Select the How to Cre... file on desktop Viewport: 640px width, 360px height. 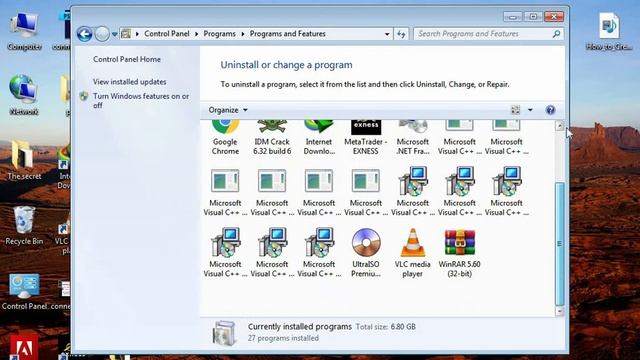click(x=609, y=31)
